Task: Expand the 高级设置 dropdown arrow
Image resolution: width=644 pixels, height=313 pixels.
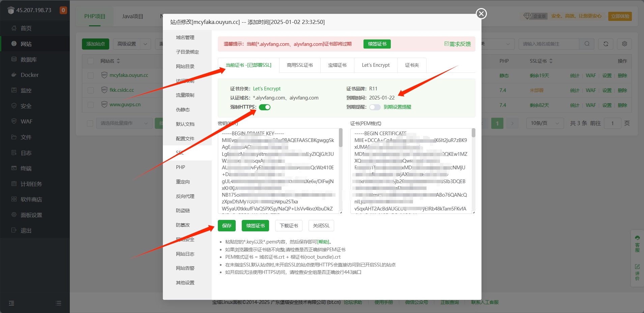Action: 145,44
